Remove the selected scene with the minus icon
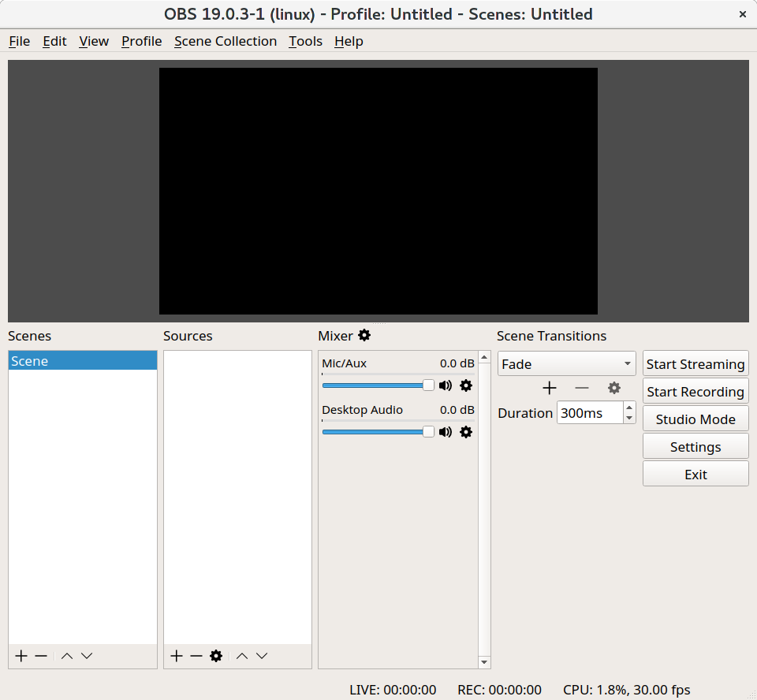This screenshot has width=757, height=700. tap(41, 655)
